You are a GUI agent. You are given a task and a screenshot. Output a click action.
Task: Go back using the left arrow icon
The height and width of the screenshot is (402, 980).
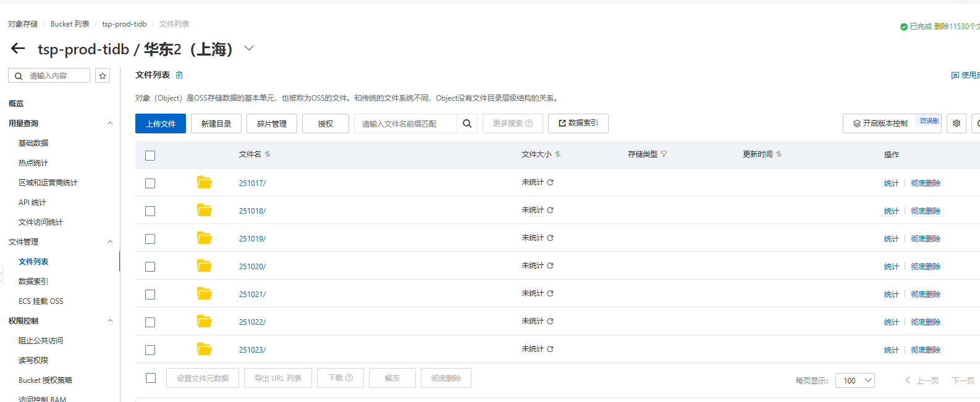(18, 48)
